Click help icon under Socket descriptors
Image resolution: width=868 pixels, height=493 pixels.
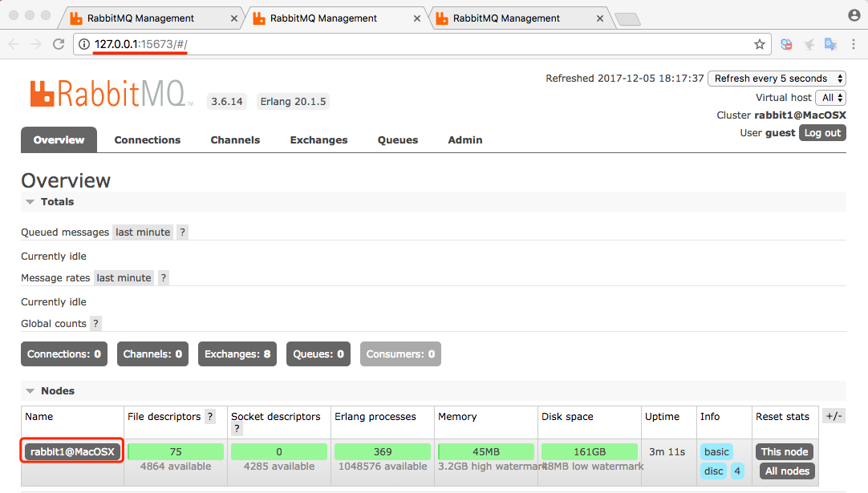click(237, 428)
